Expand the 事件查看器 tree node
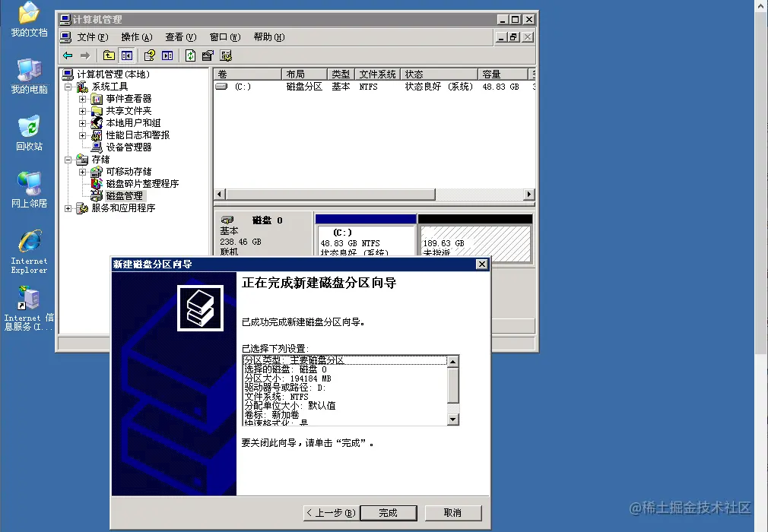The width and height of the screenshot is (768, 532). coord(82,100)
